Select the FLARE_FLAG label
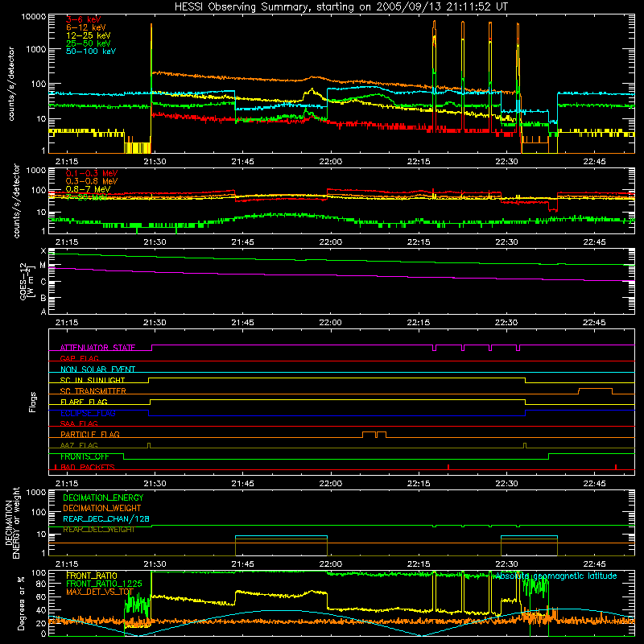The height and width of the screenshot is (644, 644). 84,402
